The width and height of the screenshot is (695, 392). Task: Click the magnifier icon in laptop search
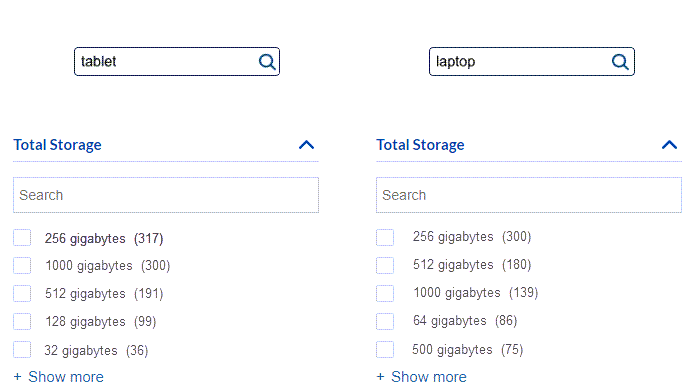tap(620, 62)
